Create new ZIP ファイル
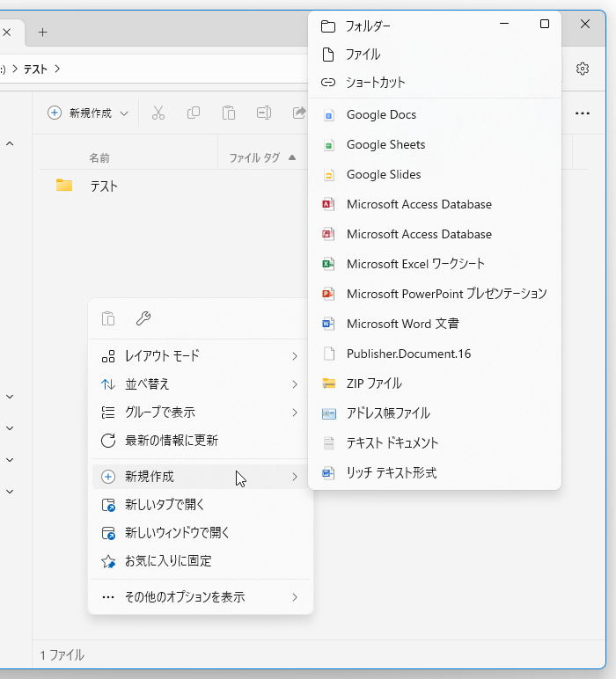Viewport: 616px width, 679px height. pos(435,383)
